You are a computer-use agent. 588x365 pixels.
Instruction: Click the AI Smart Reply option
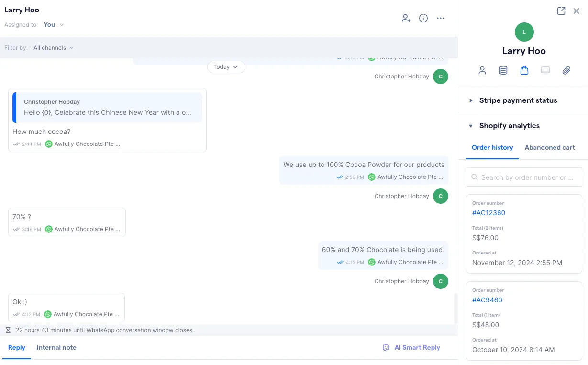coord(411,347)
